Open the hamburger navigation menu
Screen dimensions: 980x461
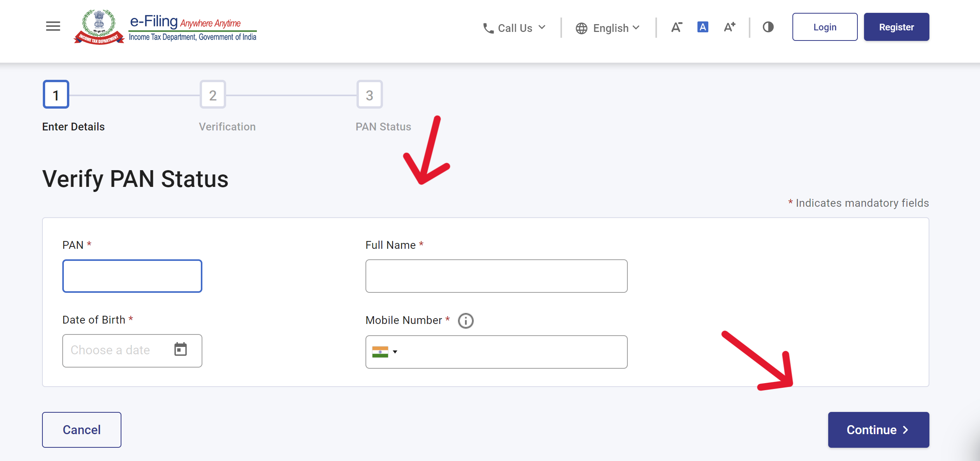[x=52, y=26]
